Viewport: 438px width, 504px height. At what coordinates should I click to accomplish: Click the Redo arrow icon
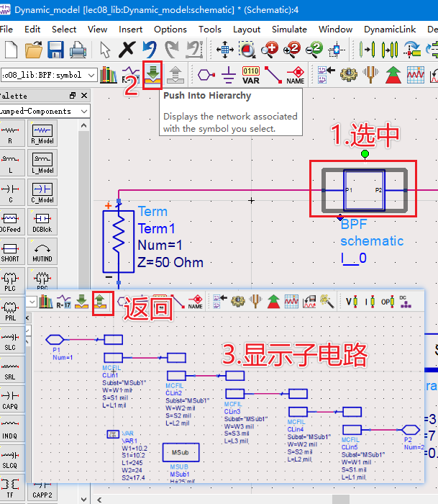172,50
